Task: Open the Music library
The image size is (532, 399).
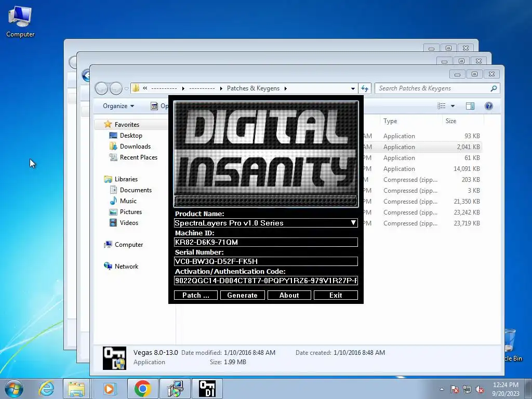Action: click(128, 201)
